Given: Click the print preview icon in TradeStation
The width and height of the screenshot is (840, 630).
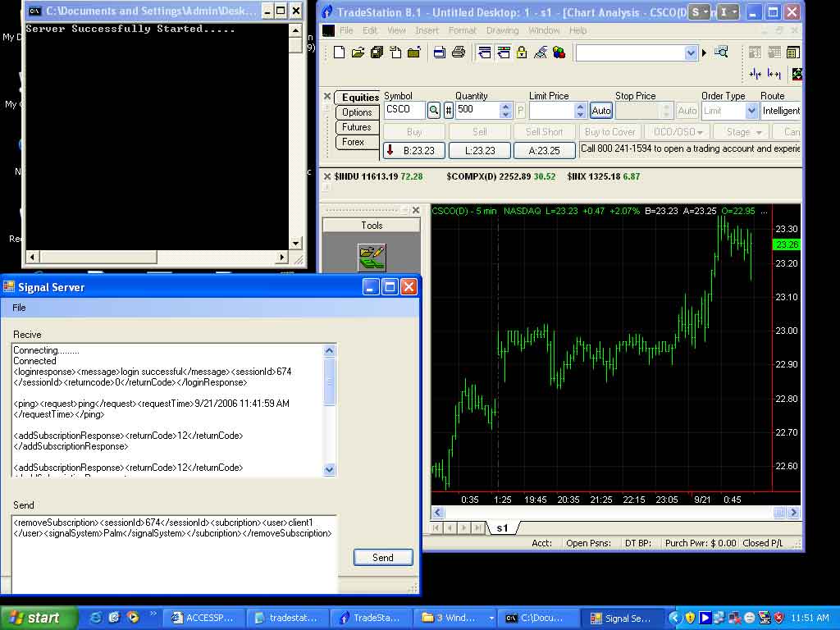Looking at the screenshot, I should 440,52.
